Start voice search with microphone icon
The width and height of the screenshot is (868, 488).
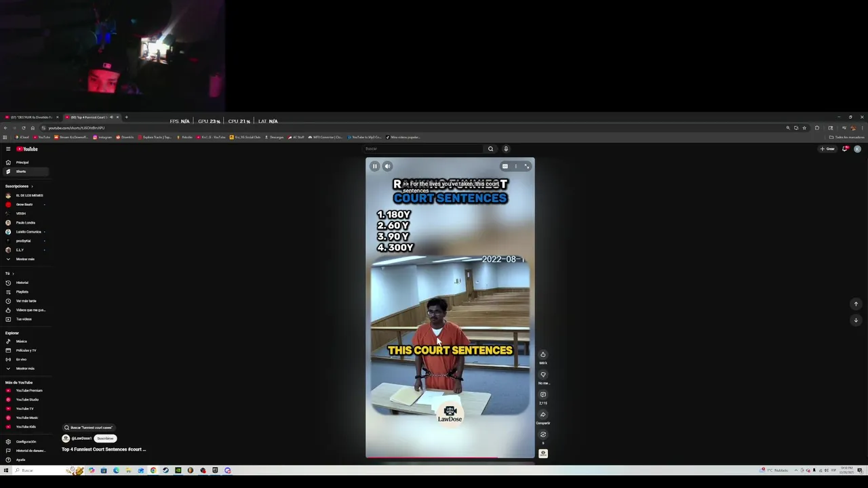506,149
